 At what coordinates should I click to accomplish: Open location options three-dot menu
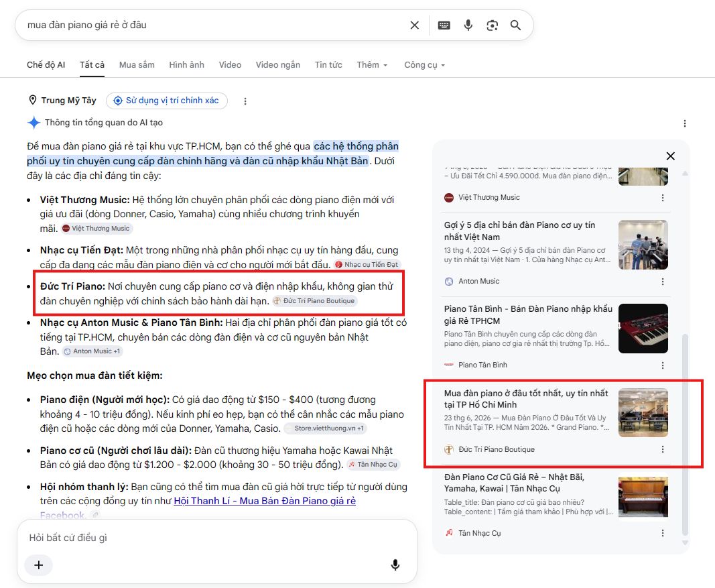pos(245,101)
